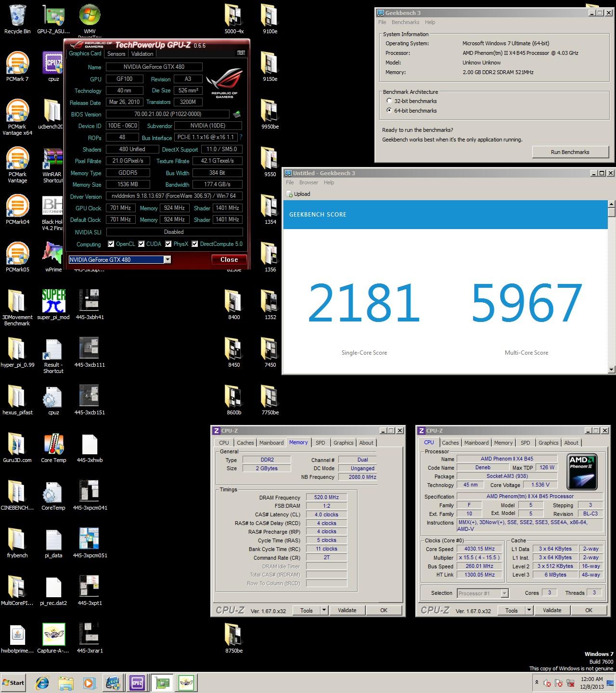Open Graphics tab in right CPU-Z window
The height and width of the screenshot is (693, 616).
[x=549, y=443]
